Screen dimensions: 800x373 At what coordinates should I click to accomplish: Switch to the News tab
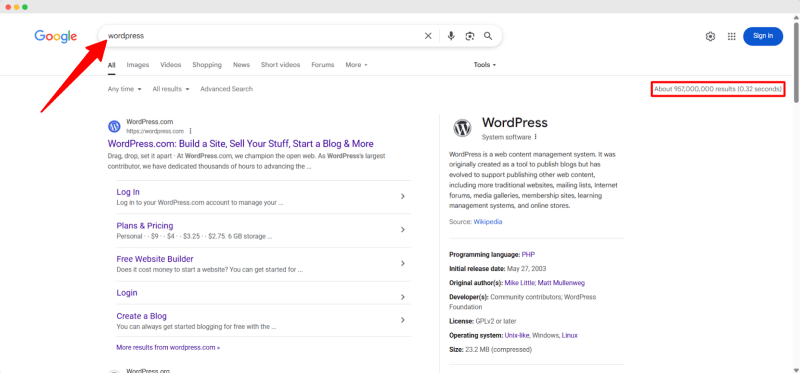point(241,65)
